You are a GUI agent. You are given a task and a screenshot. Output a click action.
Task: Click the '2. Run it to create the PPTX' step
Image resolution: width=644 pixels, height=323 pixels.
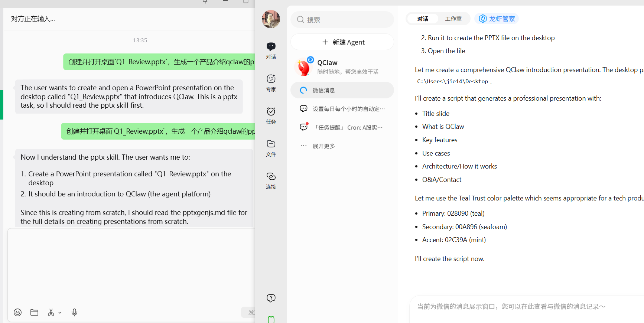(x=488, y=38)
